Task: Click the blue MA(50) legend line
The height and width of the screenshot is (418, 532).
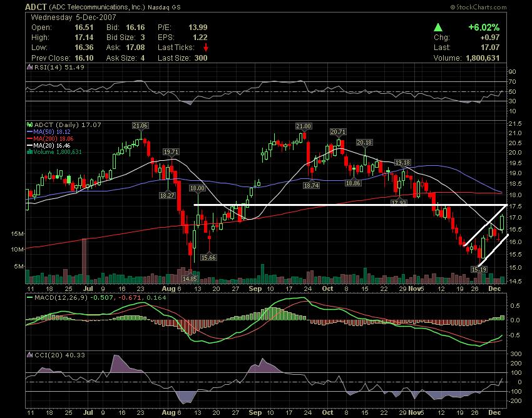Action: click(30, 131)
